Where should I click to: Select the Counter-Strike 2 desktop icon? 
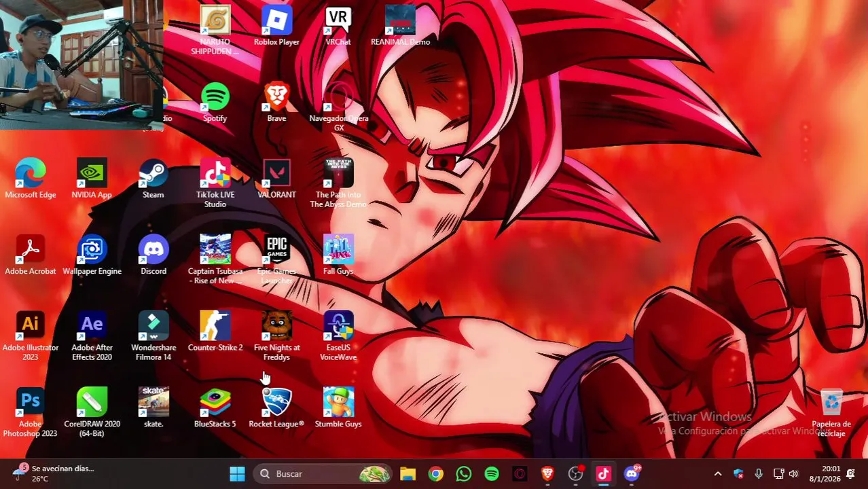point(215,332)
